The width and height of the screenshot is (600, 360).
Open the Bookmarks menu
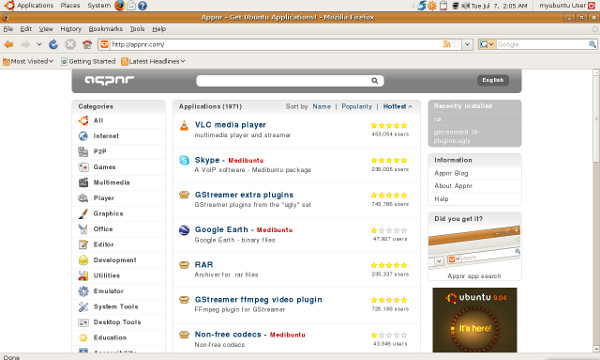tap(106, 29)
